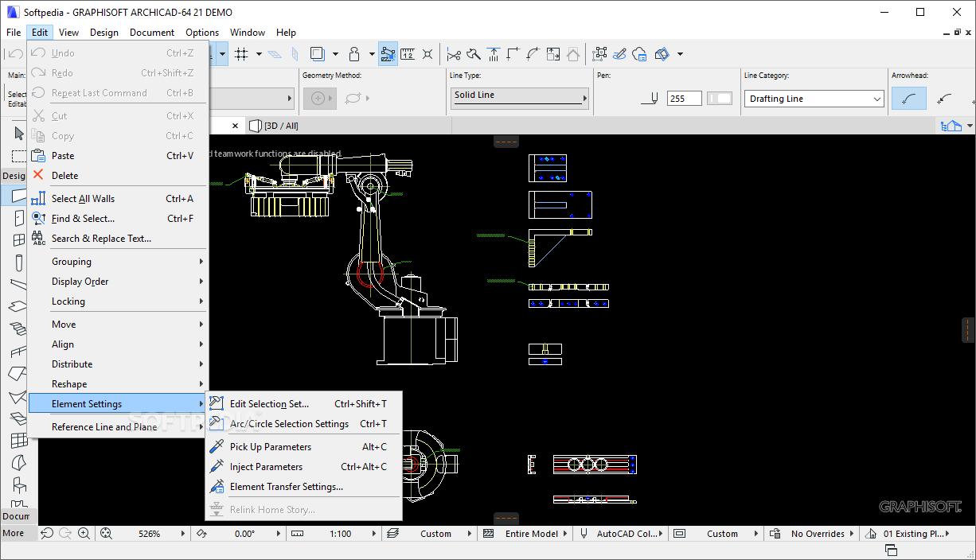Screen dimensions: 976x560
Task: Click the Zoom In magnifier icon
Action: 84,534
